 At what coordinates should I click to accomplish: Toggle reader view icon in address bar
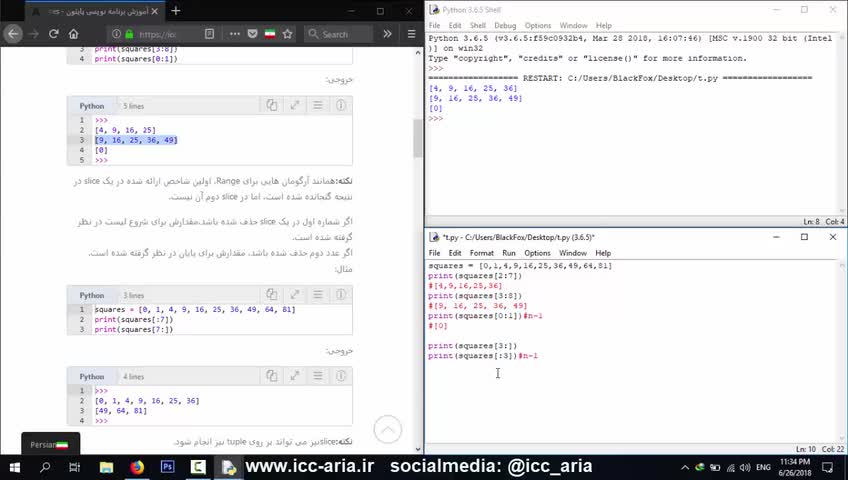click(x=209, y=34)
